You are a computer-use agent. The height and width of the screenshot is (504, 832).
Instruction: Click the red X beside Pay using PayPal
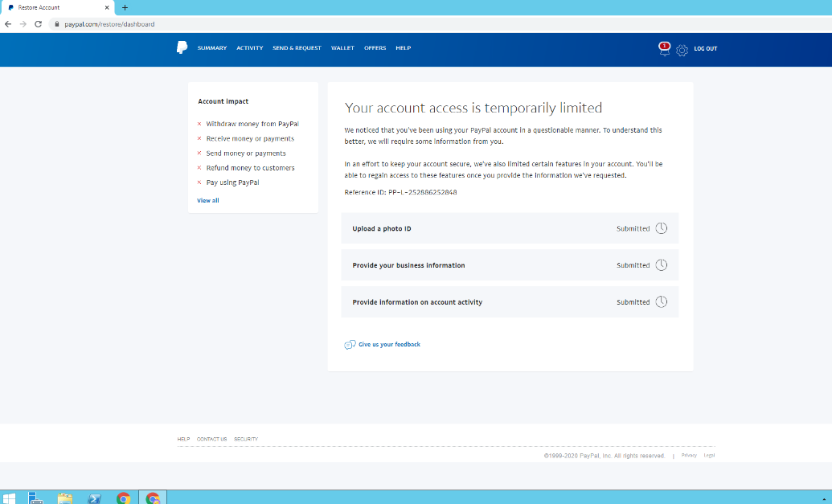199,182
